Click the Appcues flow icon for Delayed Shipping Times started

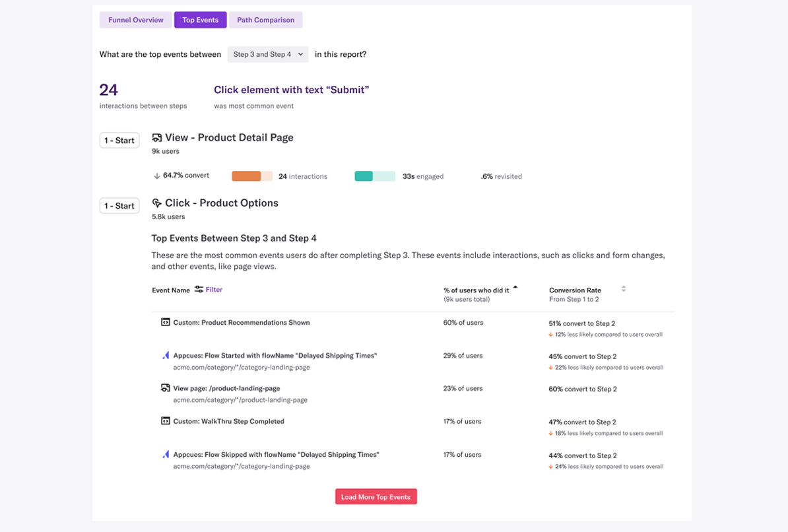point(166,355)
